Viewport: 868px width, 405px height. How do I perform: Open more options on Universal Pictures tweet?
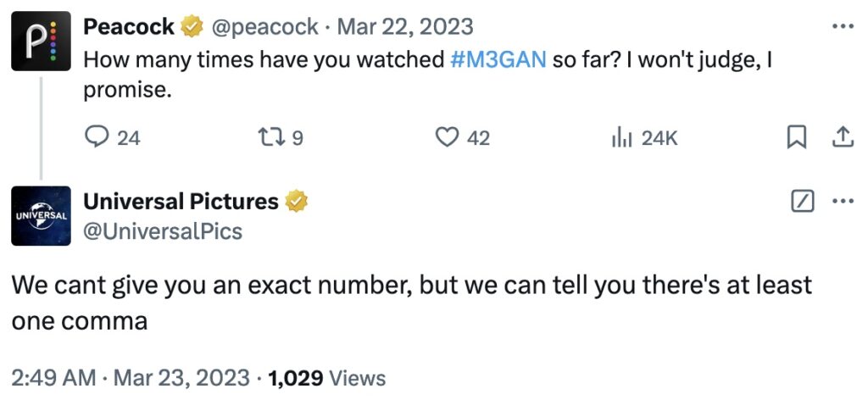click(843, 202)
